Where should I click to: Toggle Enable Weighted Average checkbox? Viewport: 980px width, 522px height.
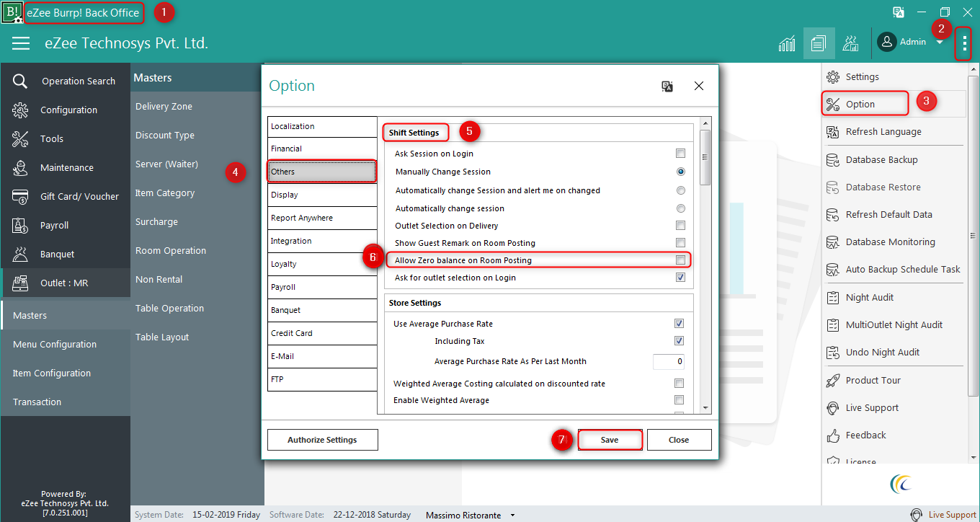point(679,400)
